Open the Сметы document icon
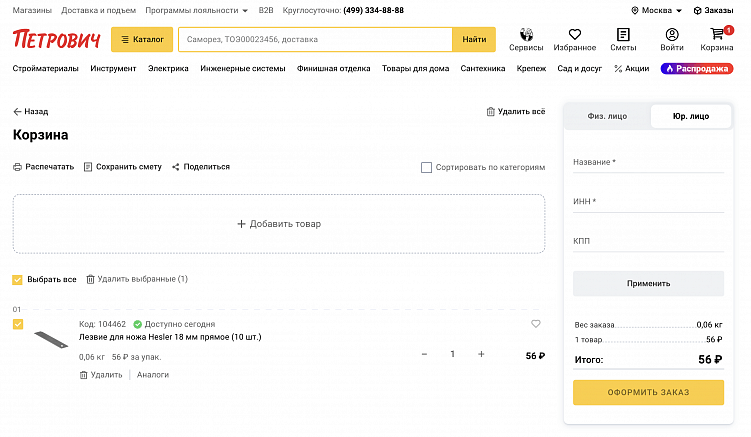The height and width of the screenshot is (437, 751). point(623,34)
